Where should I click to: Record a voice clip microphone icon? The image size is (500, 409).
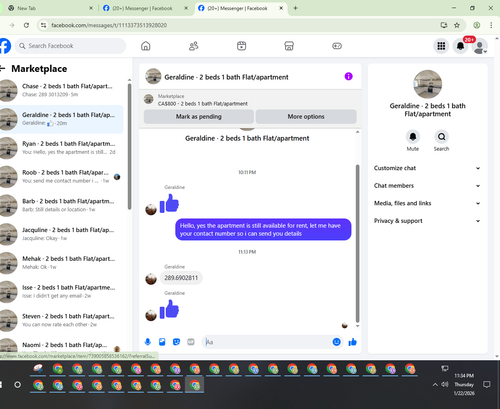pyautogui.click(x=148, y=342)
